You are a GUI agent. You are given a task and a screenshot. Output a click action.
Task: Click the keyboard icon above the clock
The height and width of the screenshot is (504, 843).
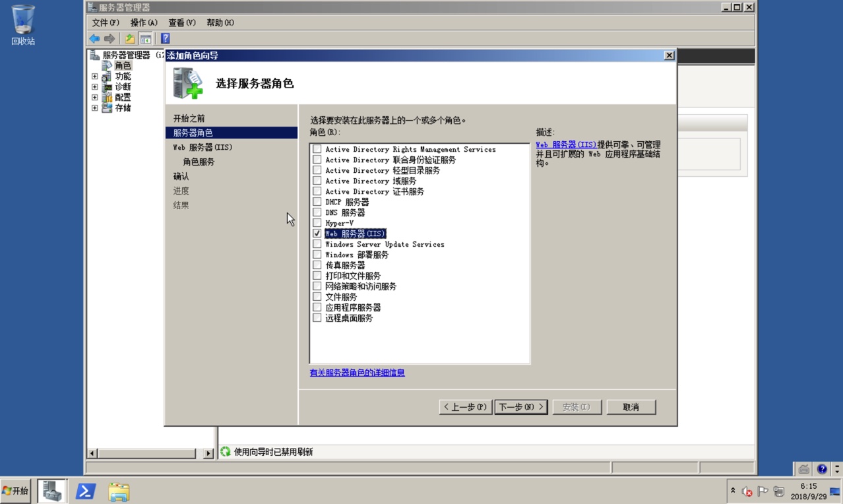pos(804,469)
